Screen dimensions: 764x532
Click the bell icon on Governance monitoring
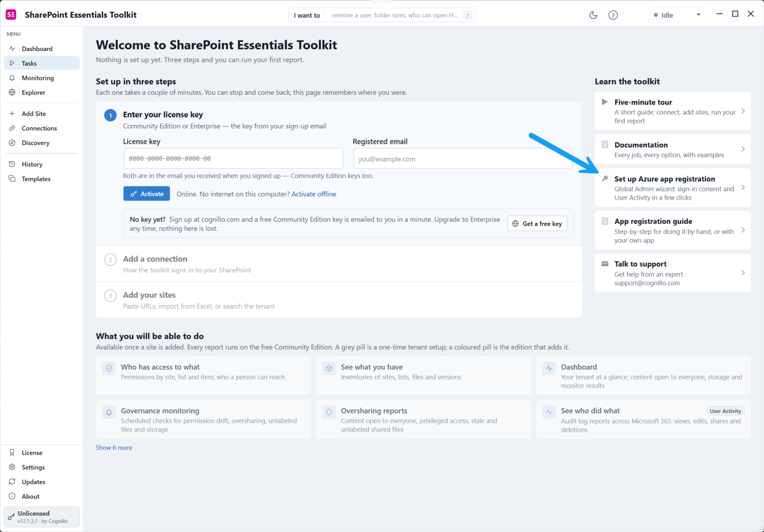tap(109, 412)
